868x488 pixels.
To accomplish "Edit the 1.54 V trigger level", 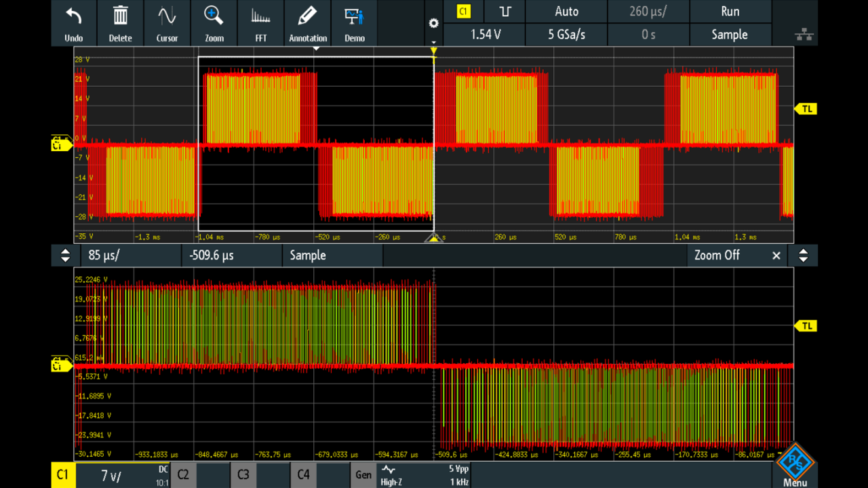I will tap(485, 35).
